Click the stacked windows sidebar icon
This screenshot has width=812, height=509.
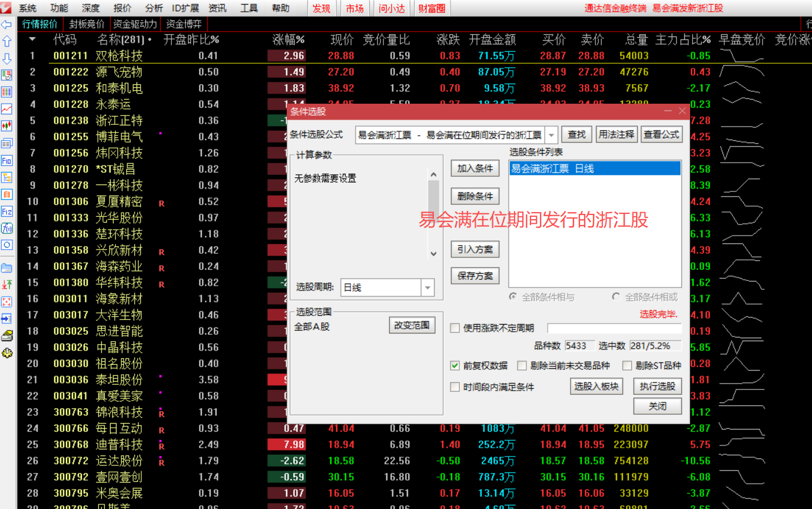[6, 143]
